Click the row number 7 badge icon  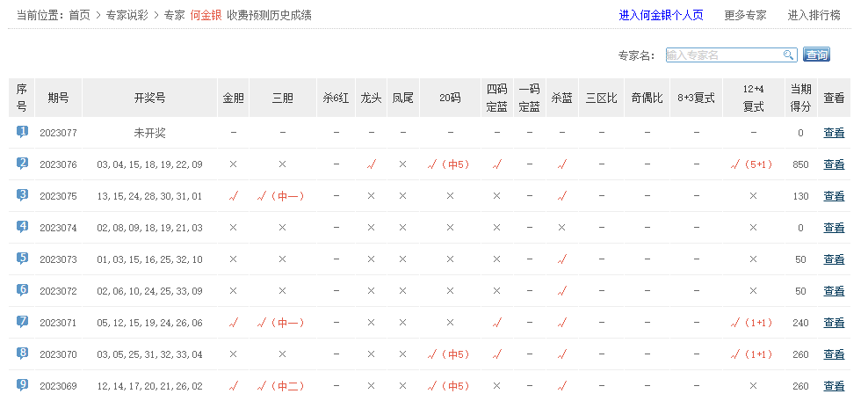(x=22, y=322)
